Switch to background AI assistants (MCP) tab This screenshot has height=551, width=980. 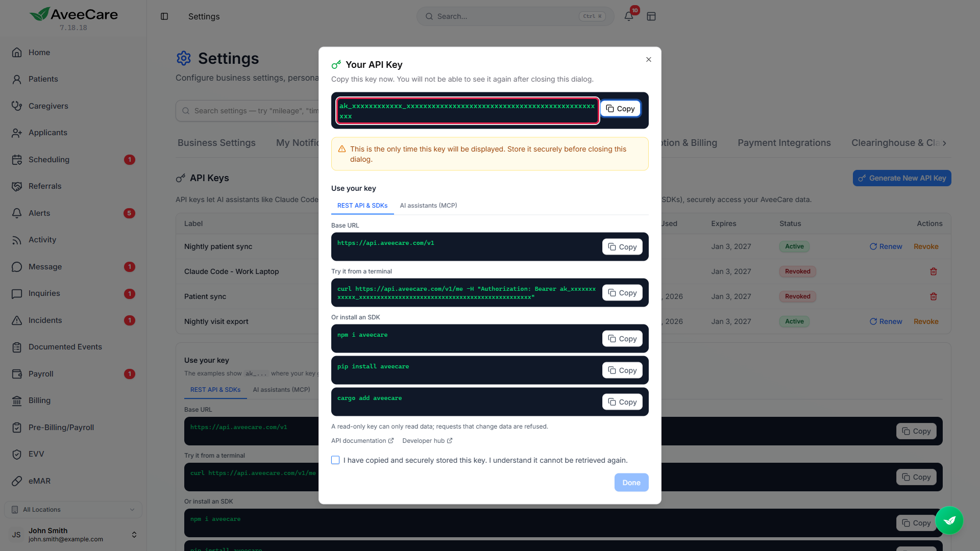coord(281,390)
